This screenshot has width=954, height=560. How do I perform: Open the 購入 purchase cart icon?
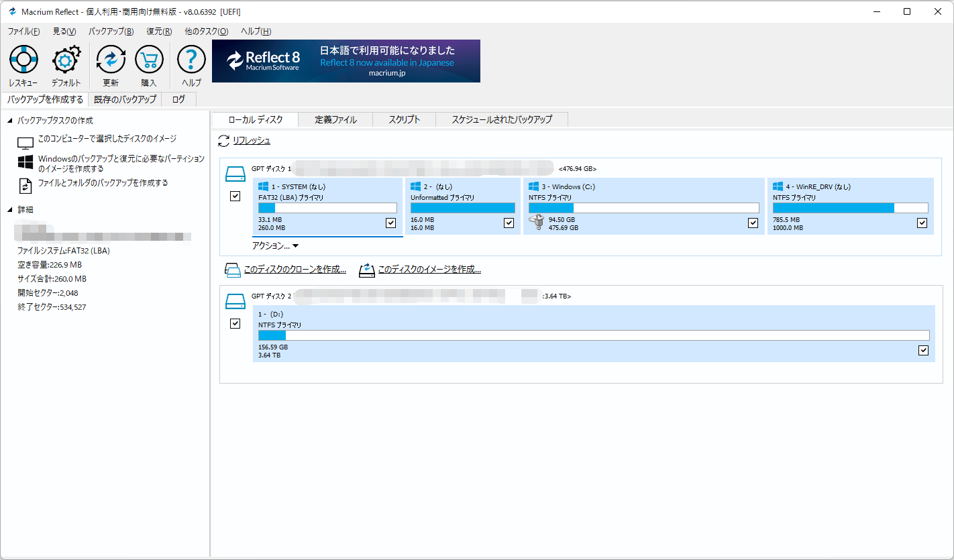pos(150,60)
